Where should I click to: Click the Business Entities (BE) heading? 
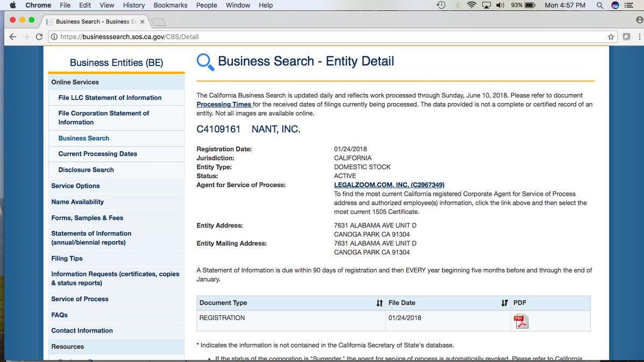pos(116,63)
